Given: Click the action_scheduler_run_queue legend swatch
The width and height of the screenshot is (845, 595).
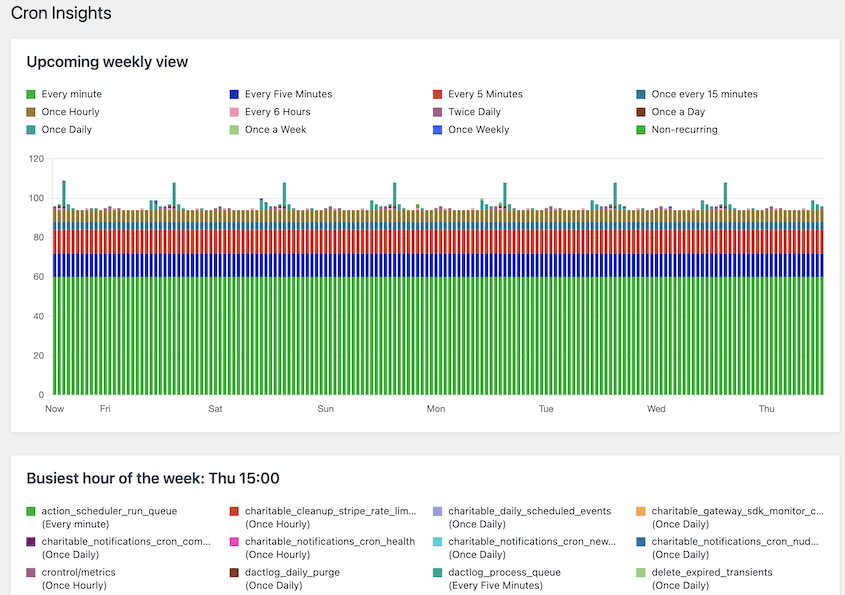Looking at the screenshot, I should click(x=31, y=511).
